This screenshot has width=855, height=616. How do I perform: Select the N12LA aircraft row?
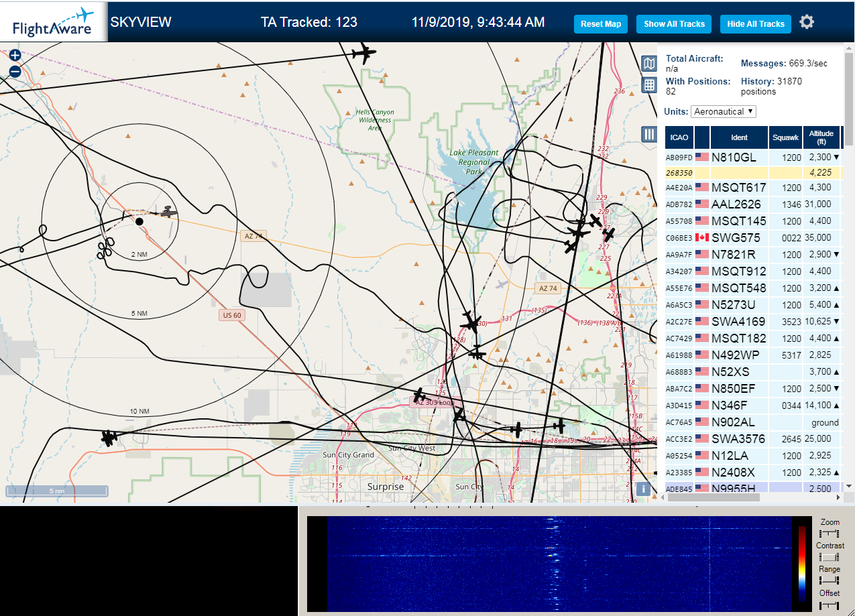753,456
